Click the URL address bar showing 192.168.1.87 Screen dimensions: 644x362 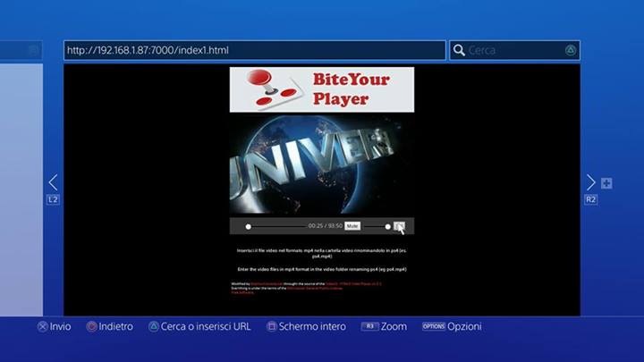(255, 50)
